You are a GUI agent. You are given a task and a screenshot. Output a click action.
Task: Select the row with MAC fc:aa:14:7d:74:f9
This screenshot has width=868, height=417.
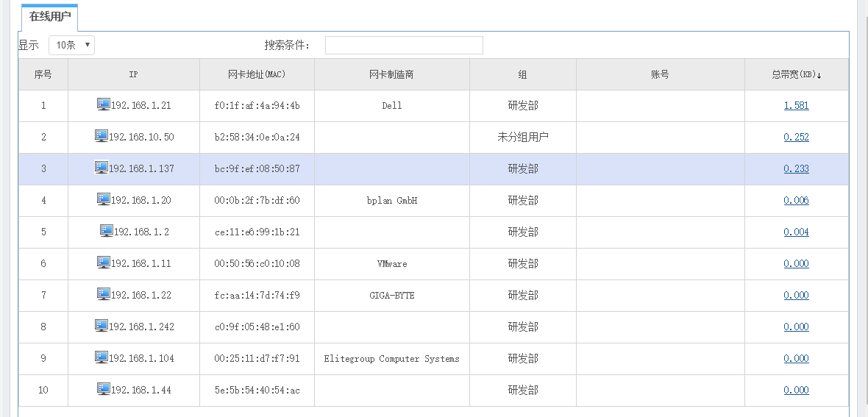click(x=257, y=295)
